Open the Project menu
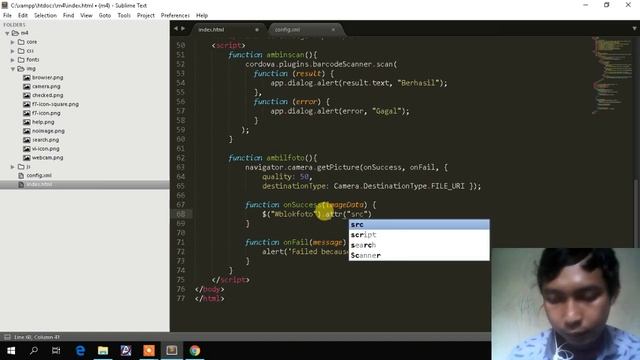 pos(146,16)
